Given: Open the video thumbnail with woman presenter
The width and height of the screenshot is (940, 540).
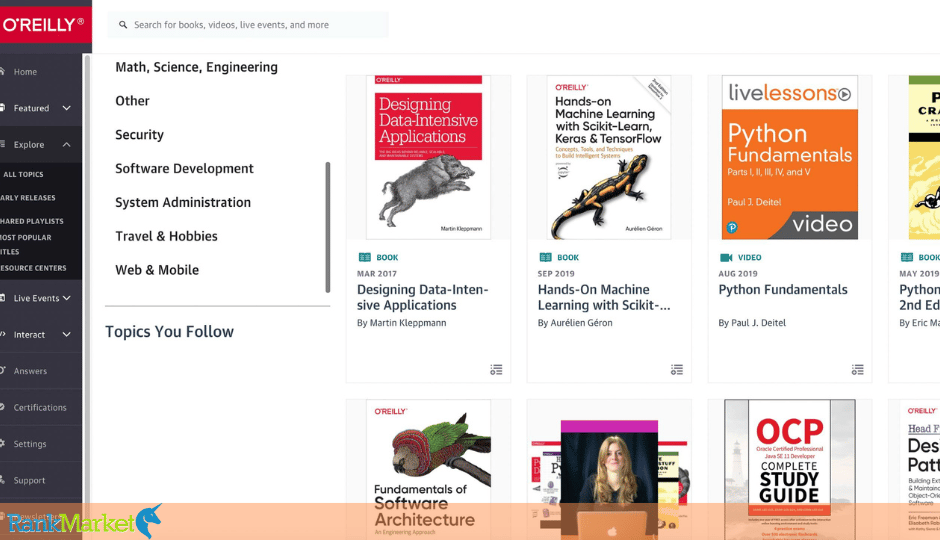Looking at the screenshot, I should [x=608, y=479].
